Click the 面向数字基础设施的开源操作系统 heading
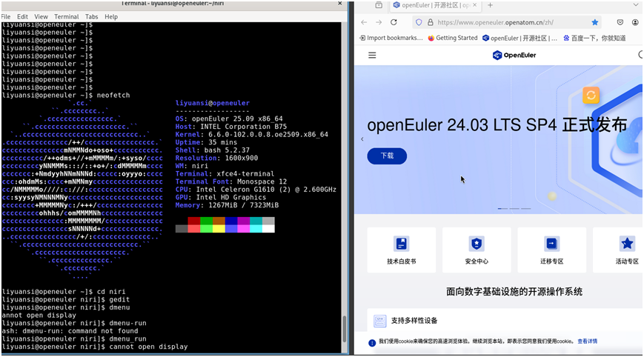This screenshot has height=357, width=644. point(514,292)
